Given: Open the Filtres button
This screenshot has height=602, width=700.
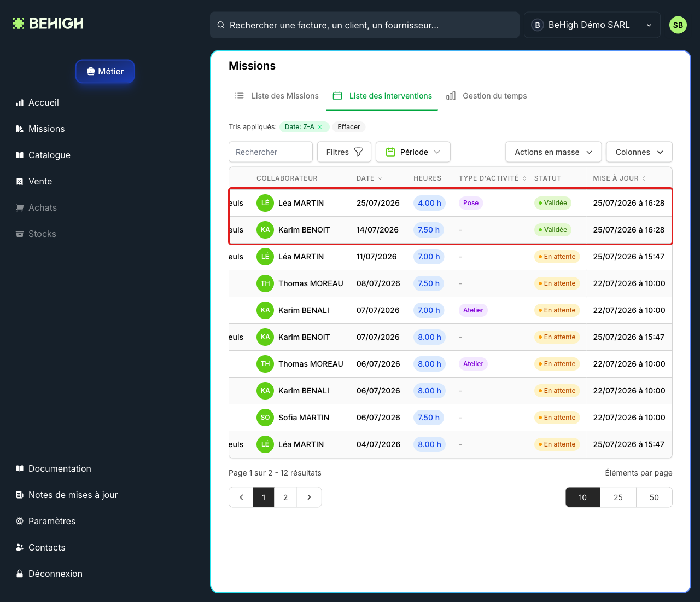Looking at the screenshot, I should click(x=345, y=152).
